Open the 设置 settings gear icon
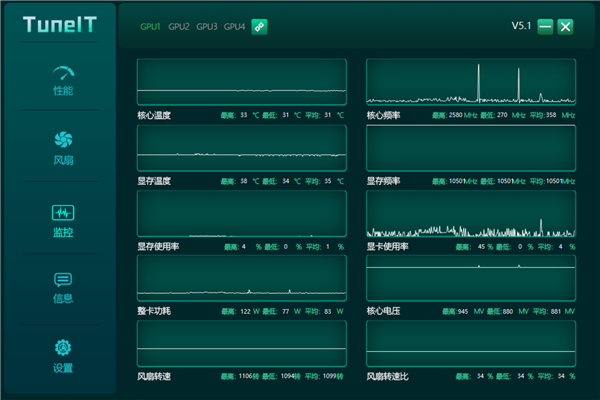The image size is (600, 400). (63, 348)
